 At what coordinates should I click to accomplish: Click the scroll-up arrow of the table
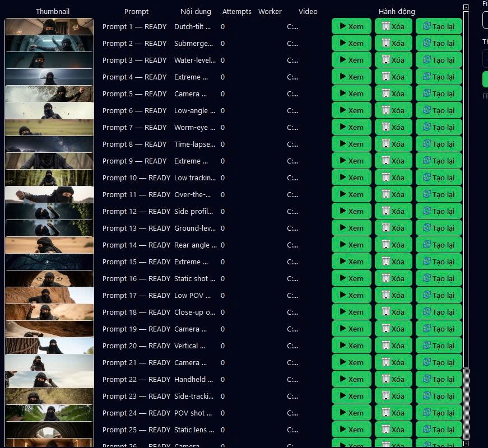click(x=466, y=8)
